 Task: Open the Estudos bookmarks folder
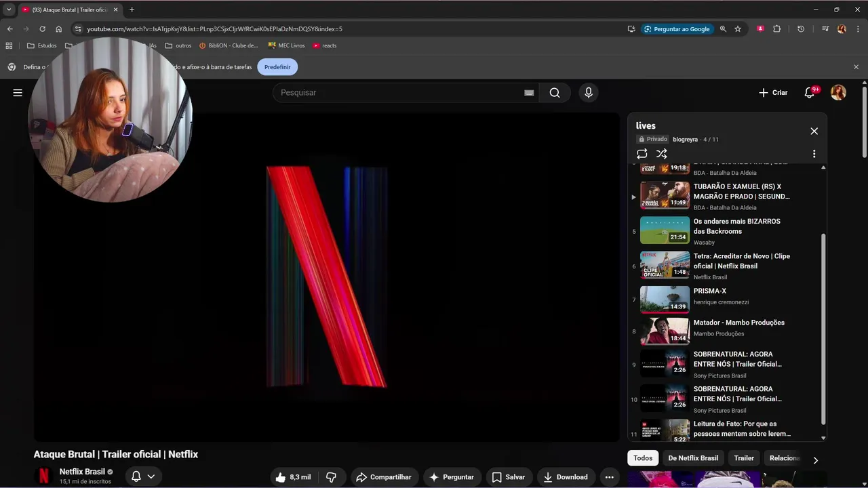(42, 45)
